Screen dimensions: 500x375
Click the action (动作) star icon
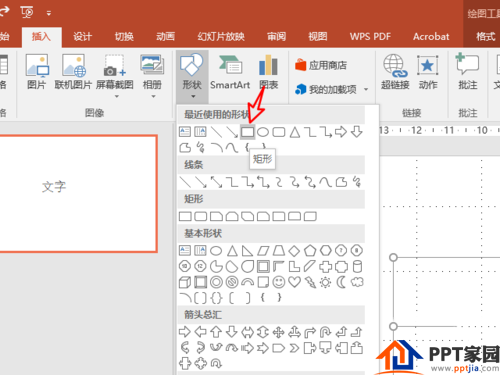click(x=428, y=72)
